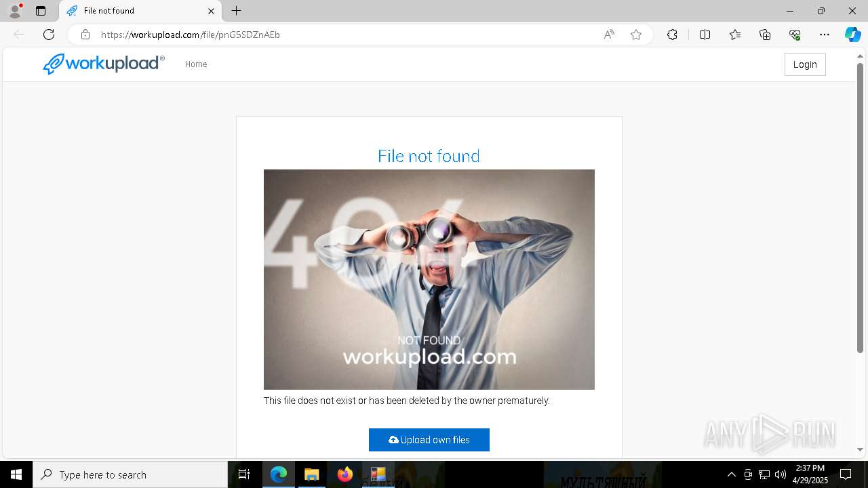This screenshot has width=868, height=488.
Task: Restore down the browser window
Action: [x=821, y=11]
